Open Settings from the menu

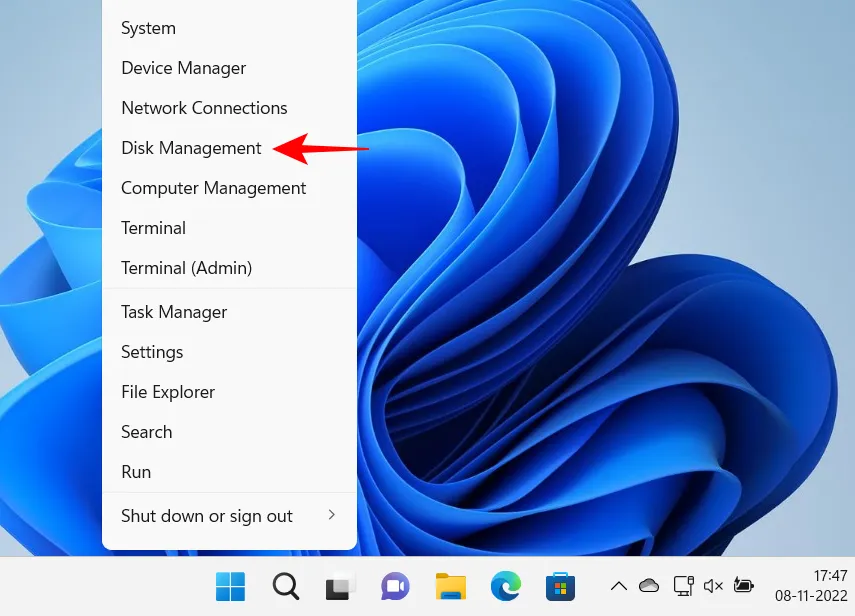tap(229, 352)
